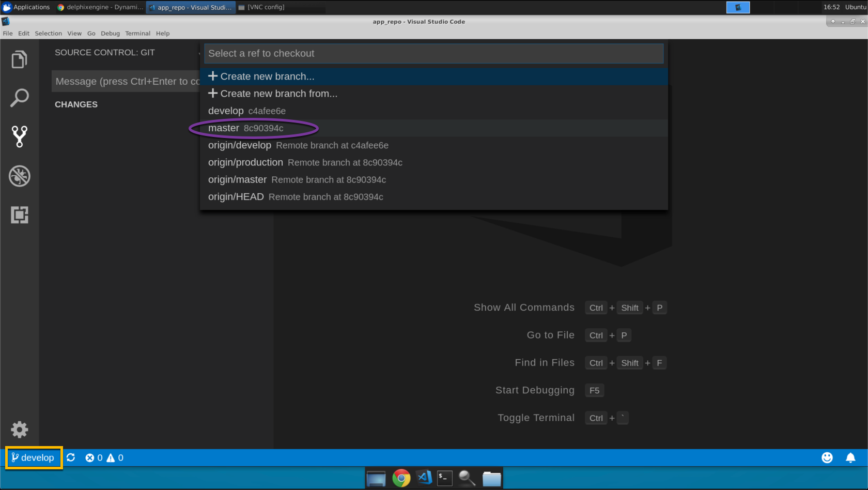
Task: Click the Find in Files label
Action: (545, 363)
